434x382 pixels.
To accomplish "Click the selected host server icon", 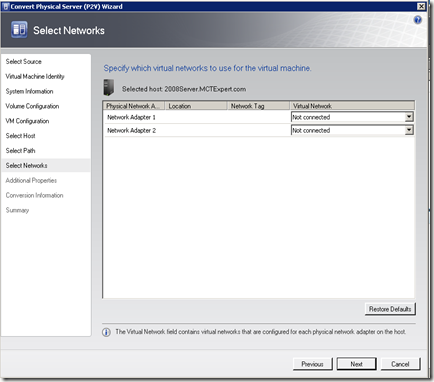I will (x=109, y=88).
